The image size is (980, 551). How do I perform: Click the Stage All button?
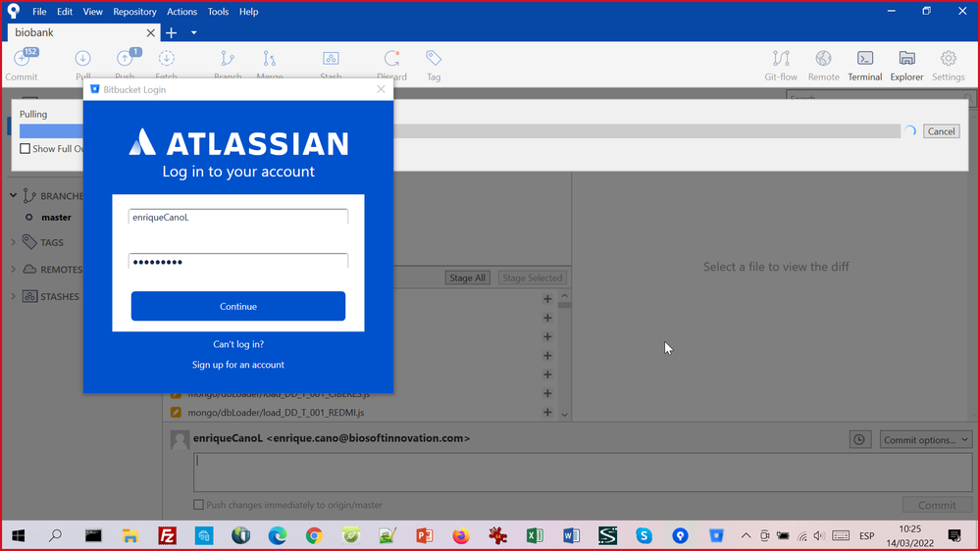point(468,278)
